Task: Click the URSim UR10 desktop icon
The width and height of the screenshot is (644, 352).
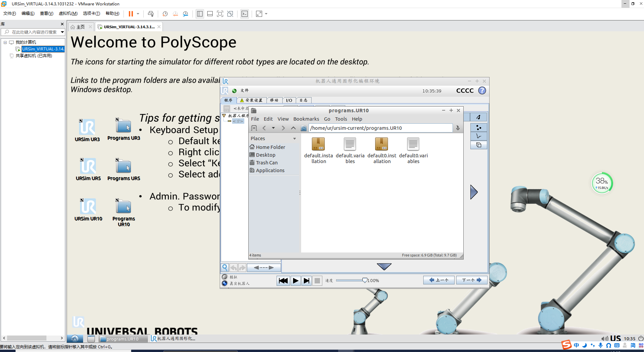Action: tap(88, 209)
